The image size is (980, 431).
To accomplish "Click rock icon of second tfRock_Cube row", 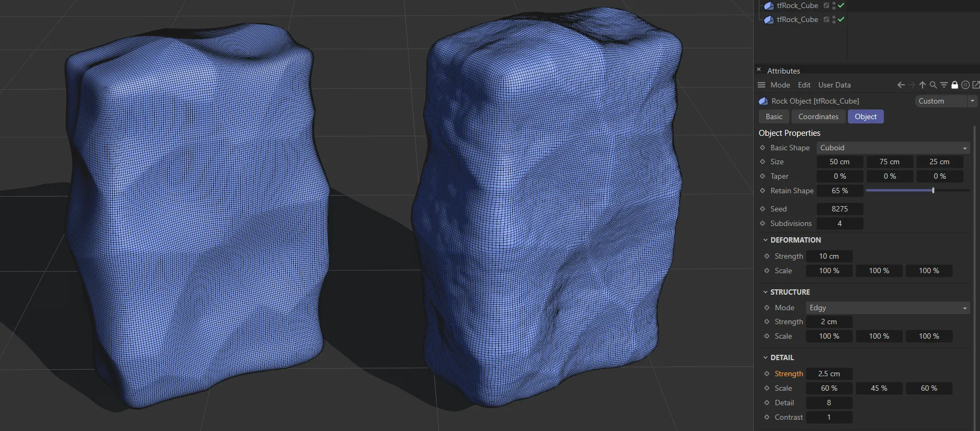I will [x=769, y=19].
